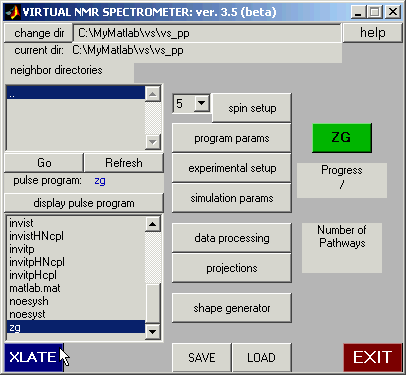406x375 pixels.
Task: Click the MATLAB icon in the title bar
Action: pyautogui.click(x=12, y=12)
